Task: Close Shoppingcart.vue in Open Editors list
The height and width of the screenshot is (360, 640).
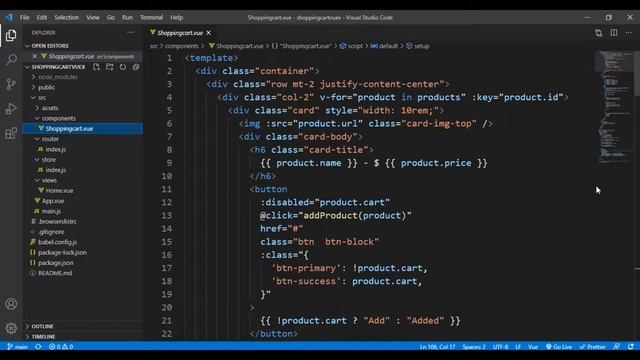Action: coord(34,56)
